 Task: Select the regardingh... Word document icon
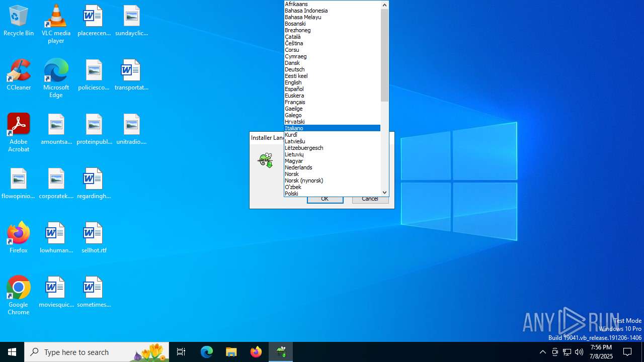[x=94, y=184]
